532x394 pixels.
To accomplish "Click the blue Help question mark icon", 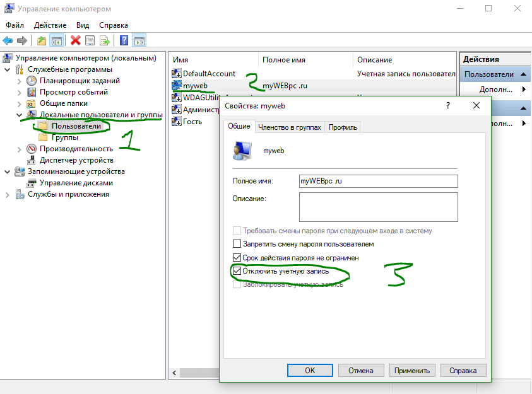I will pyautogui.click(x=124, y=40).
